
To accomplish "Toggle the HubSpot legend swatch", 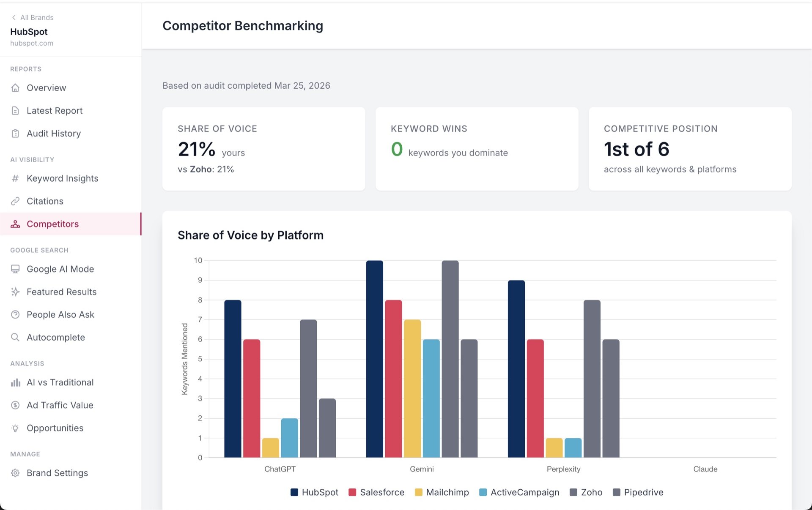I will click(x=294, y=492).
